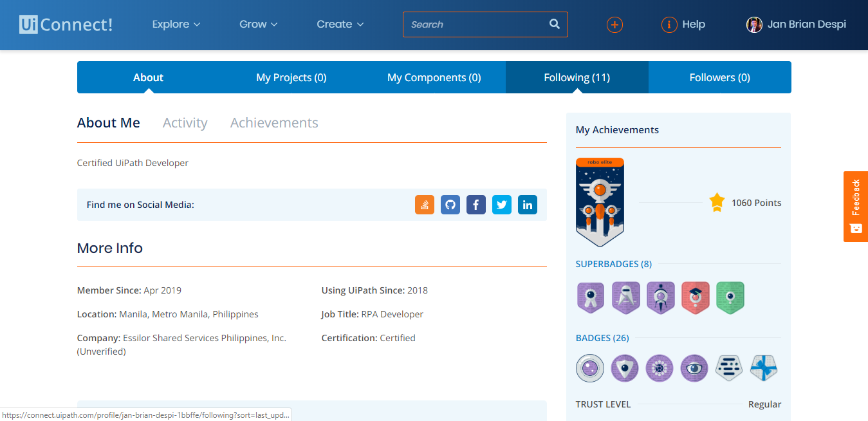
Task: Expand the Explore dropdown menu
Action: coord(176,24)
